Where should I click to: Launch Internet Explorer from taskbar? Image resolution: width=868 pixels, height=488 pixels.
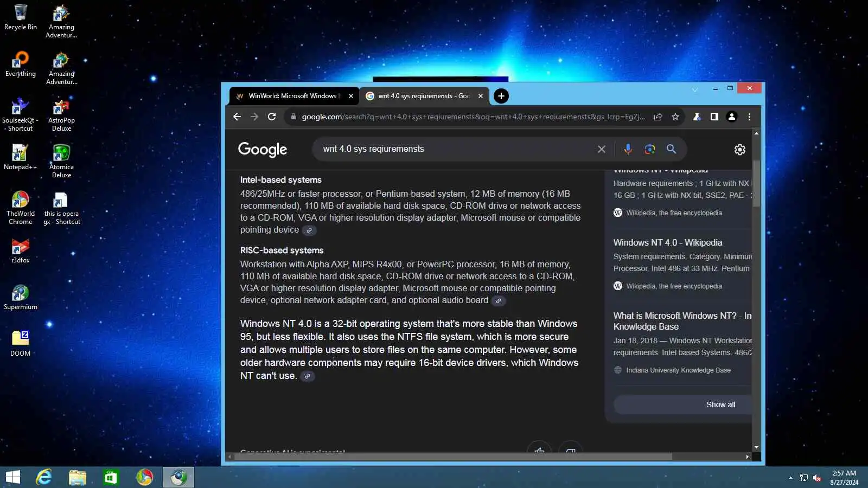point(43,477)
